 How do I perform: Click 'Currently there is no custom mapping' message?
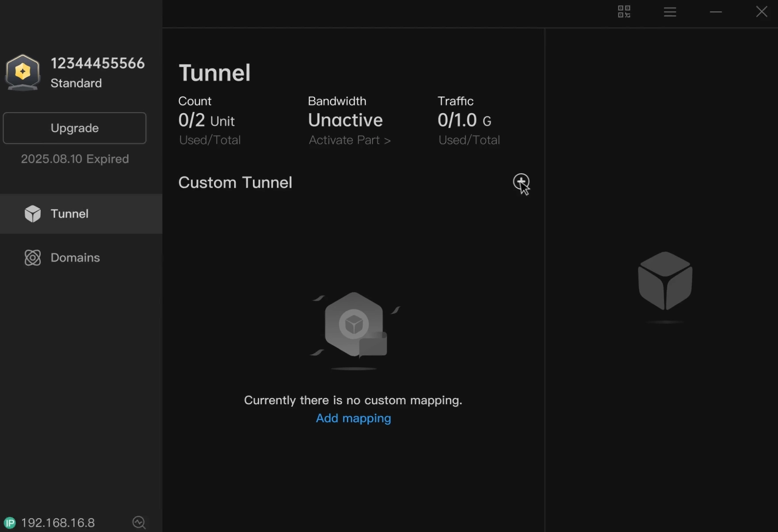pyautogui.click(x=353, y=400)
